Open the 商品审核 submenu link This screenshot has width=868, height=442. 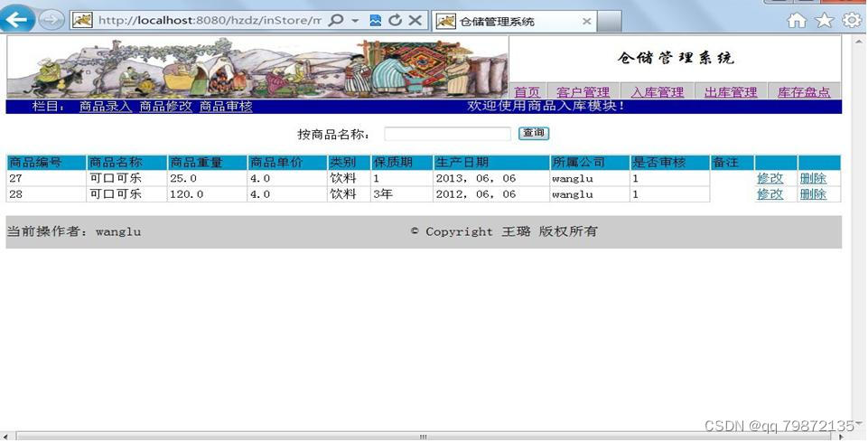pyautogui.click(x=226, y=107)
